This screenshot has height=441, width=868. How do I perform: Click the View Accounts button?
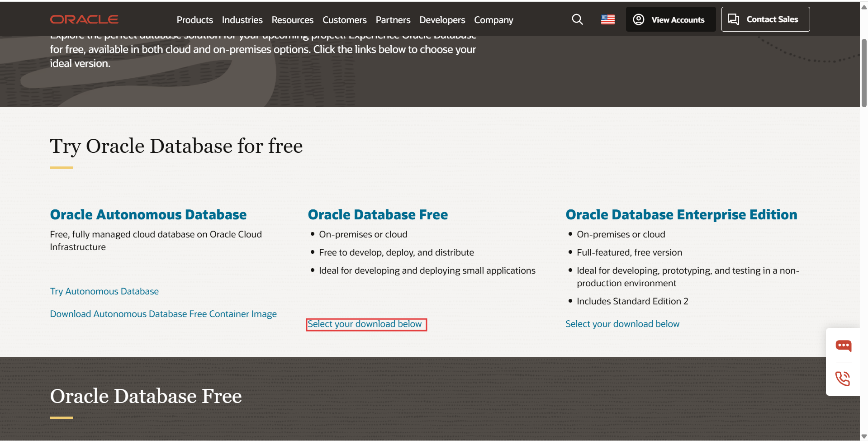pyautogui.click(x=670, y=19)
